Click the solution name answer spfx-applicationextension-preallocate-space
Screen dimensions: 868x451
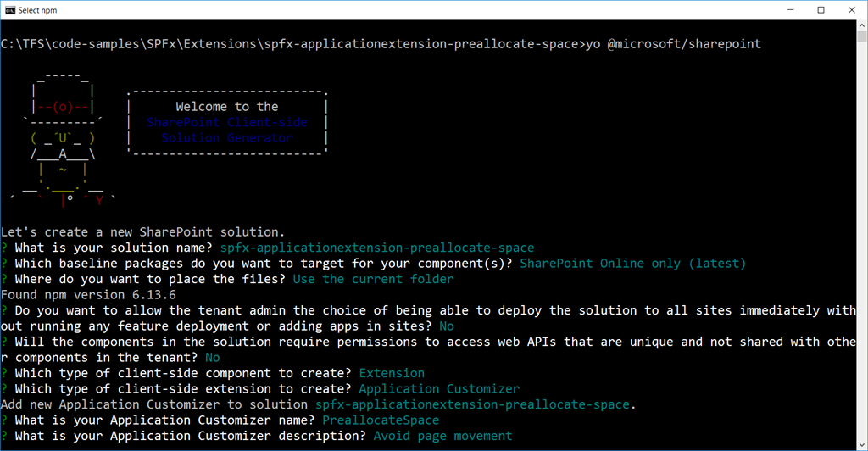[377, 248]
